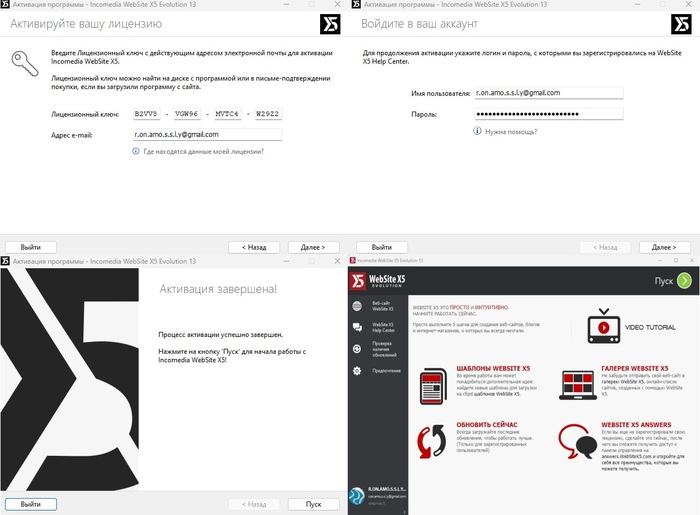The height and width of the screenshot is (515, 700).
Task: Click the greyed Назад in the 'Активация завершена' window
Action: [x=254, y=504]
